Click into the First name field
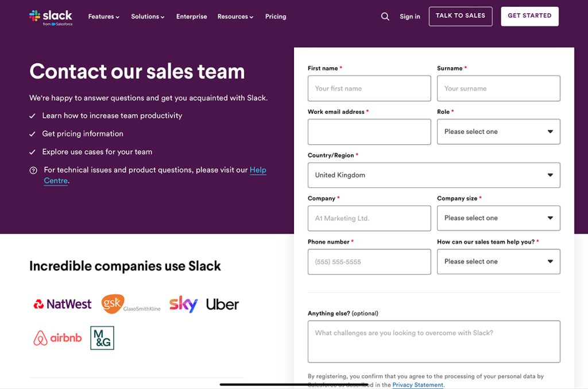Viewport: 588px width, 389px height. click(x=369, y=88)
